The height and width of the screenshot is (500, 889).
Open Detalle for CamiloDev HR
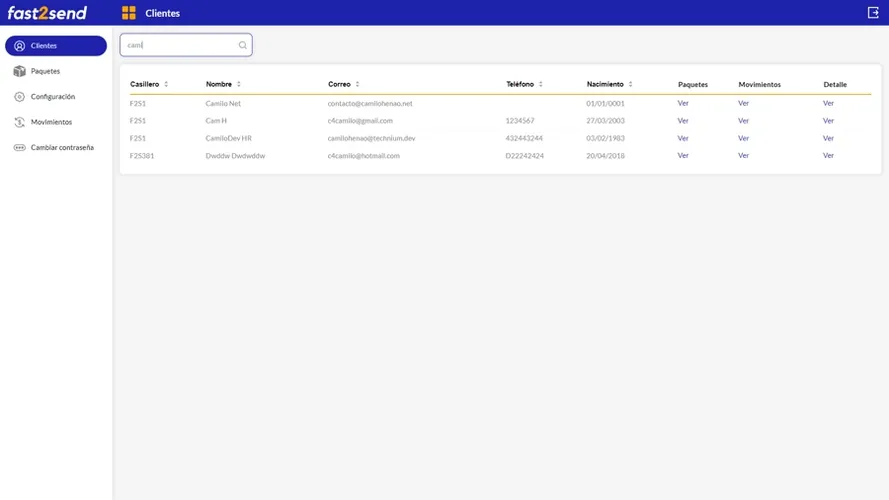click(828, 138)
